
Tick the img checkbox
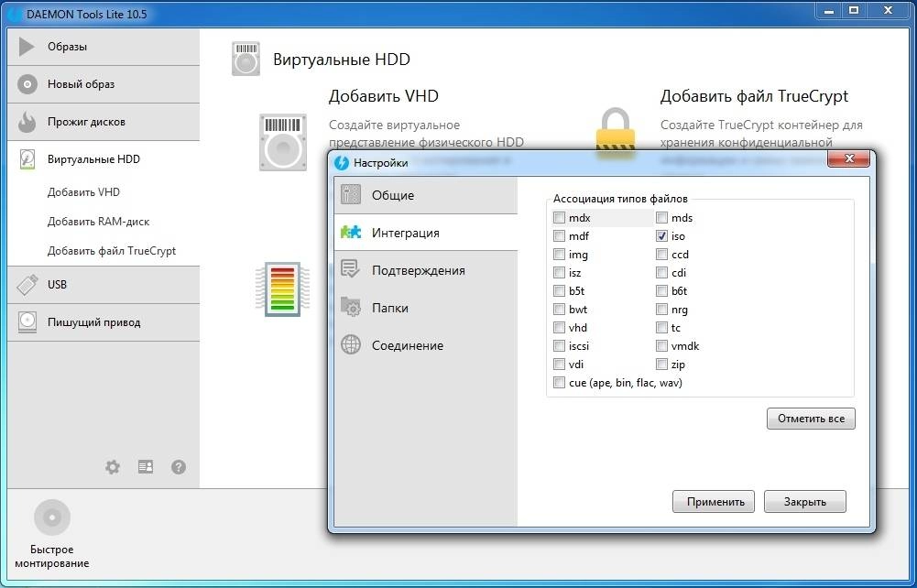(x=559, y=255)
